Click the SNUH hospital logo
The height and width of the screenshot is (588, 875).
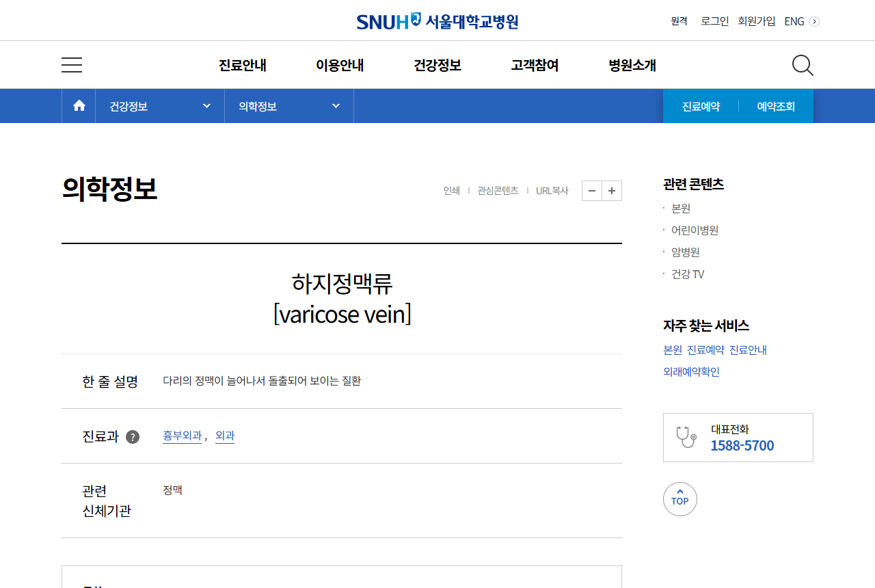(x=437, y=21)
